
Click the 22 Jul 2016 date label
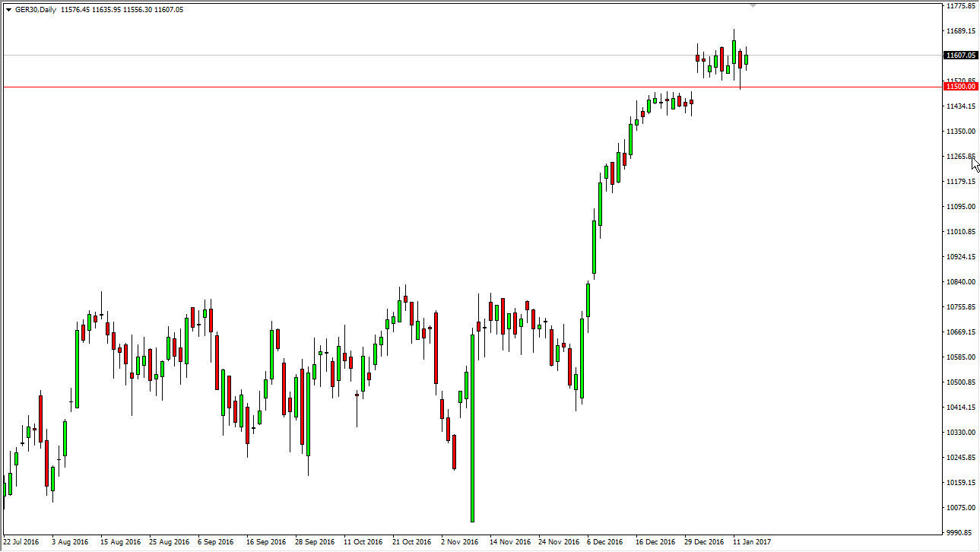click(21, 542)
